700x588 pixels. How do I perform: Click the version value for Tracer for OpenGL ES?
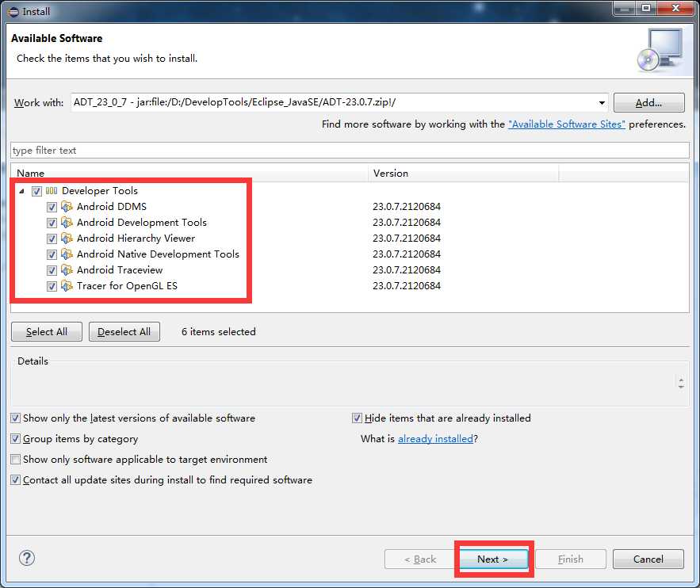(407, 285)
